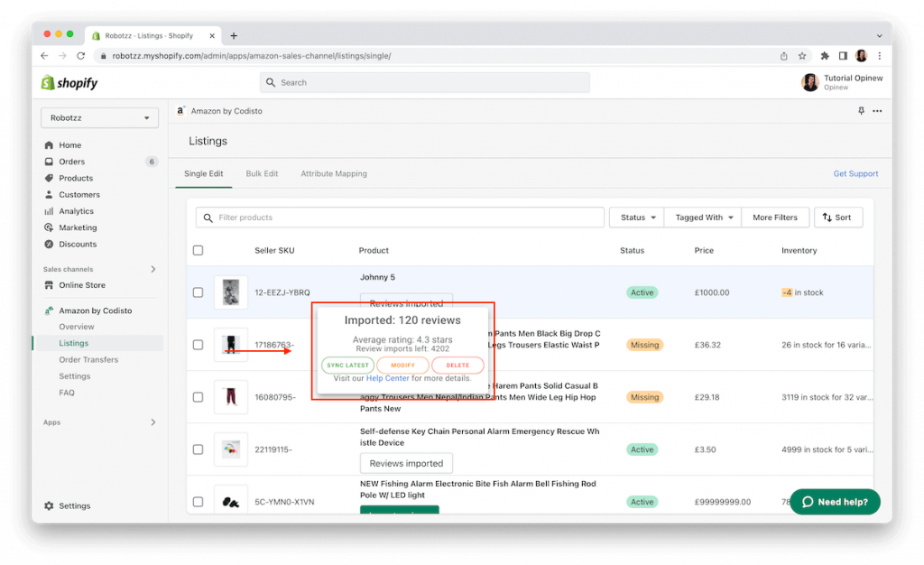This screenshot has height=565, width=924.
Task: Click the Shopify logo
Action: (69, 83)
